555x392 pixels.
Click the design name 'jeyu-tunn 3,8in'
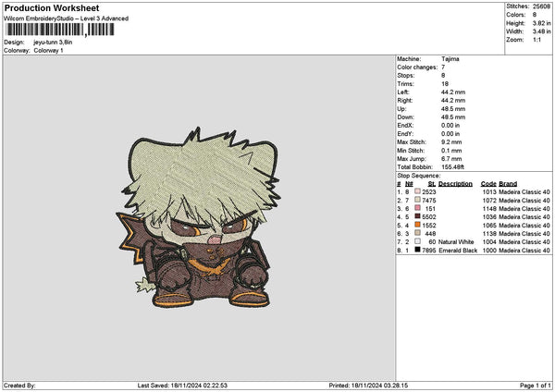(x=53, y=43)
